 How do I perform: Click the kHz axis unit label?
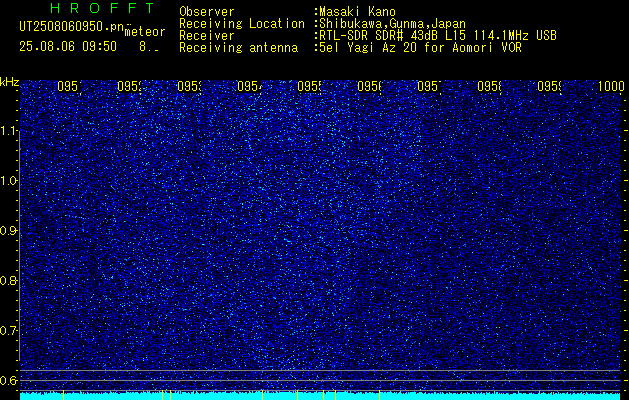pyautogui.click(x=10, y=83)
